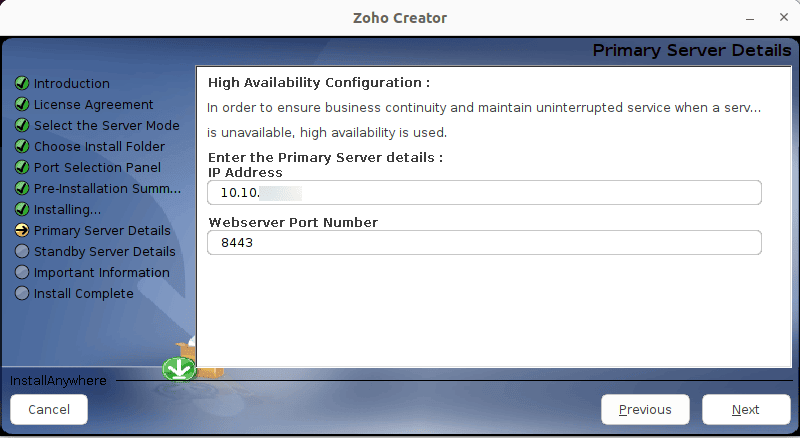Click the Webserver Port Number field
The image size is (800, 438).
(x=484, y=242)
